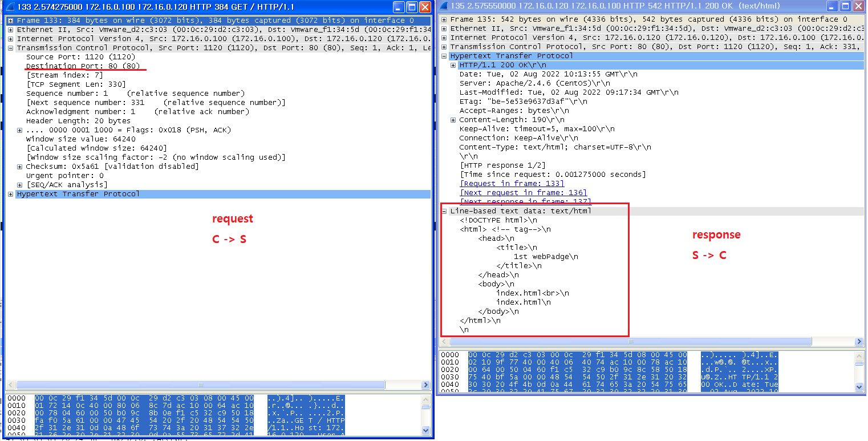The image size is (868, 441).
Task: Maximize the frame 133 window
Action: (x=411, y=7)
